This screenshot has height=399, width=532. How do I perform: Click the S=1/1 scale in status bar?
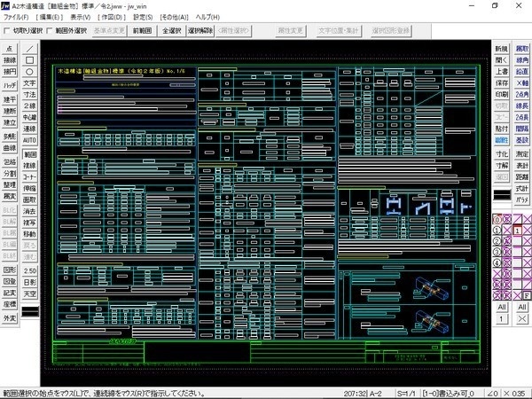pos(406,394)
